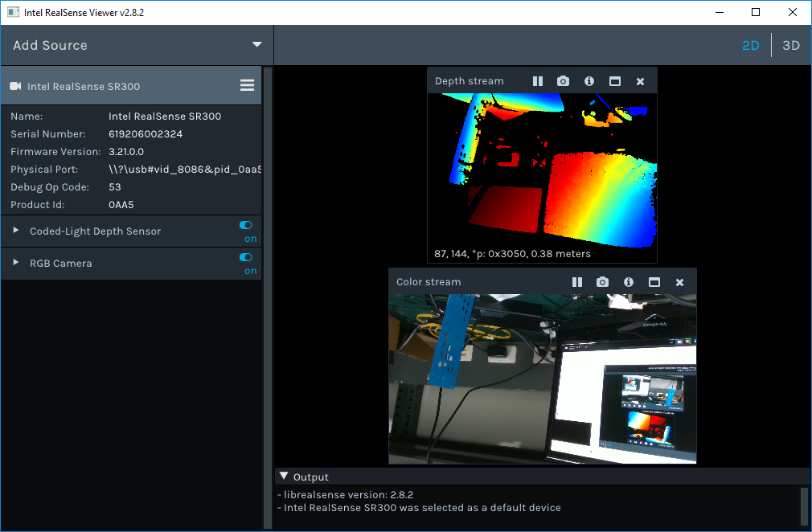Image resolution: width=812 pixels, height=532 pixels.
Task: Switch to the 3D view tab
Action: (790, 45)
